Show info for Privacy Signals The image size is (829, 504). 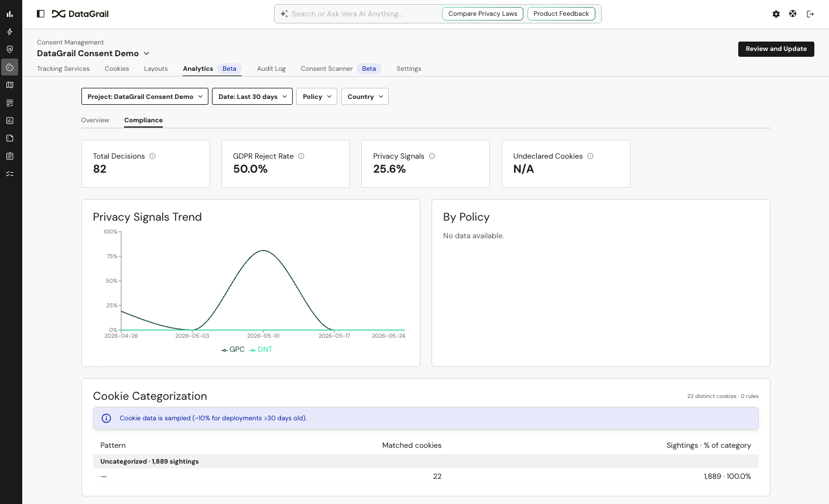(432, 156)
